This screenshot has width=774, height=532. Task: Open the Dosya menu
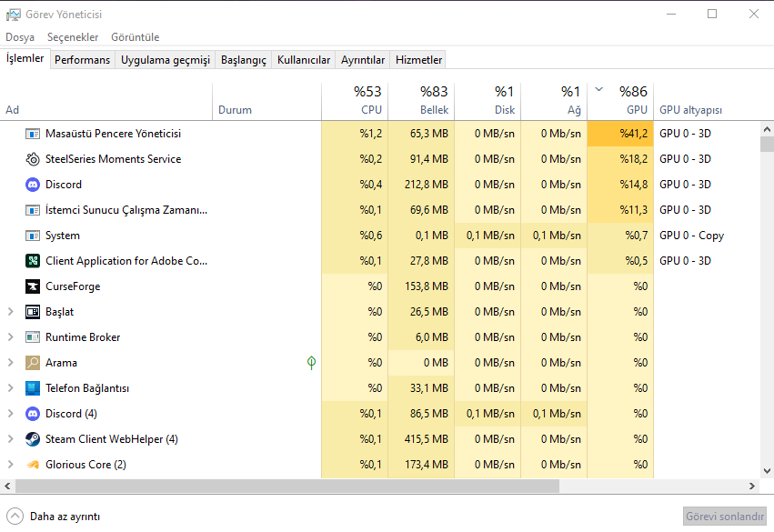click(20, 37)
